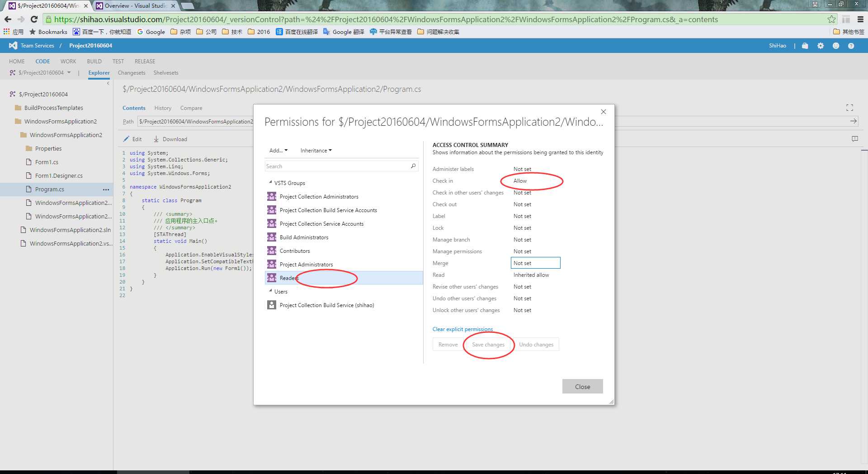
Task: Open the settings gear icon in header
Action: [x=821, y=46]
